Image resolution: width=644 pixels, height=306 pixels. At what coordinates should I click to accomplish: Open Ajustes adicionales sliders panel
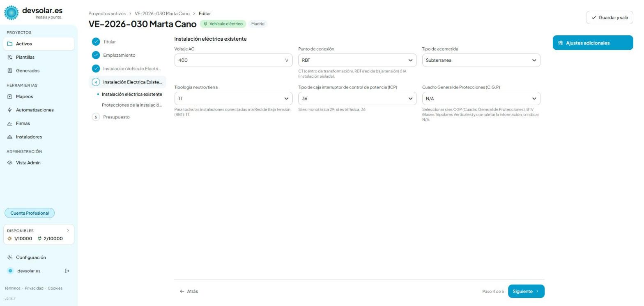pyautogui.click(x=593, y=43)
